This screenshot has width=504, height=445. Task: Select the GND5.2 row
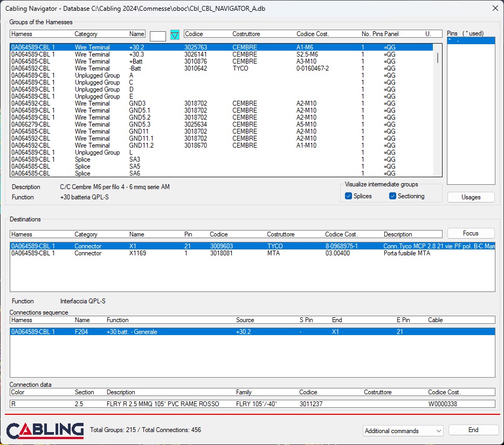(222, 117)
